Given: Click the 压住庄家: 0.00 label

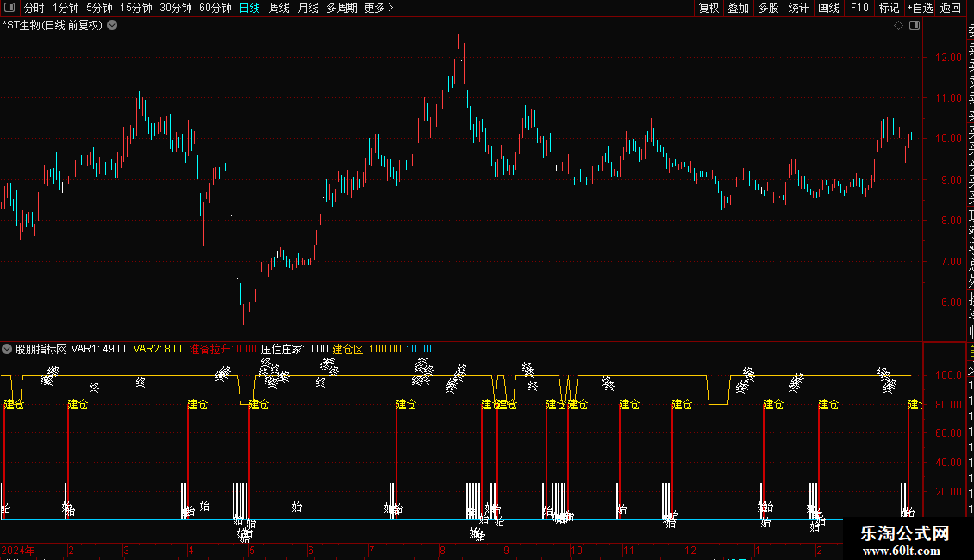Looking at the screenshot, I should point(295,349).
